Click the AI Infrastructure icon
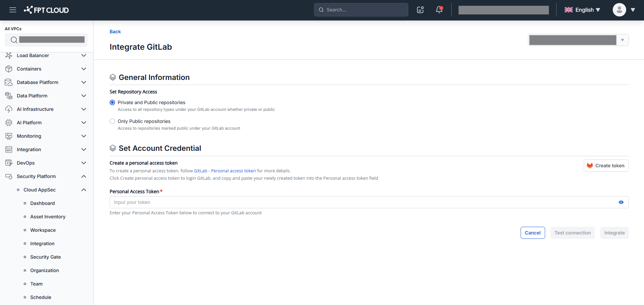The image size is (644, 305). (x=9, y=109)
